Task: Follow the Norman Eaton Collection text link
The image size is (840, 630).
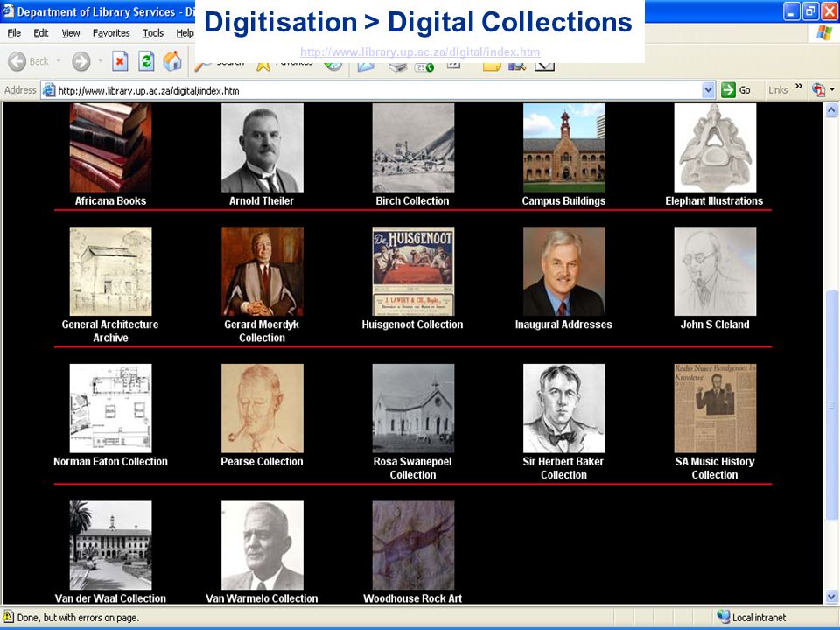Action: [110, 462]
